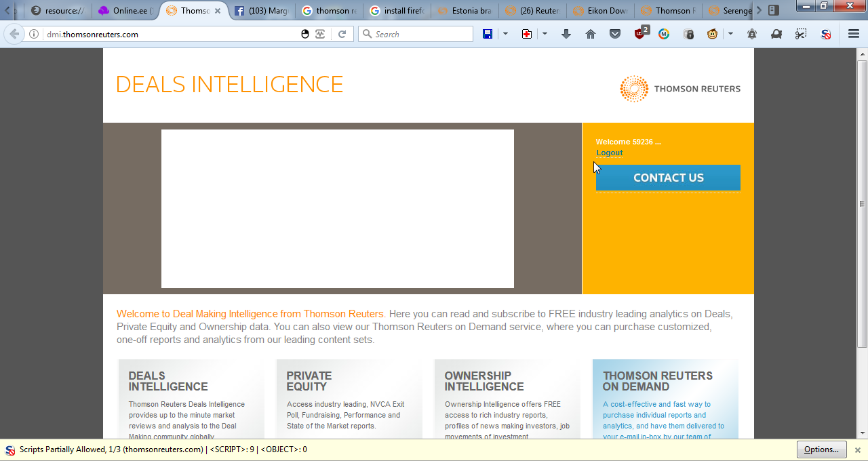Click the CONTACT US button
Screen dimensions: 868x461
tap(668, 178)
